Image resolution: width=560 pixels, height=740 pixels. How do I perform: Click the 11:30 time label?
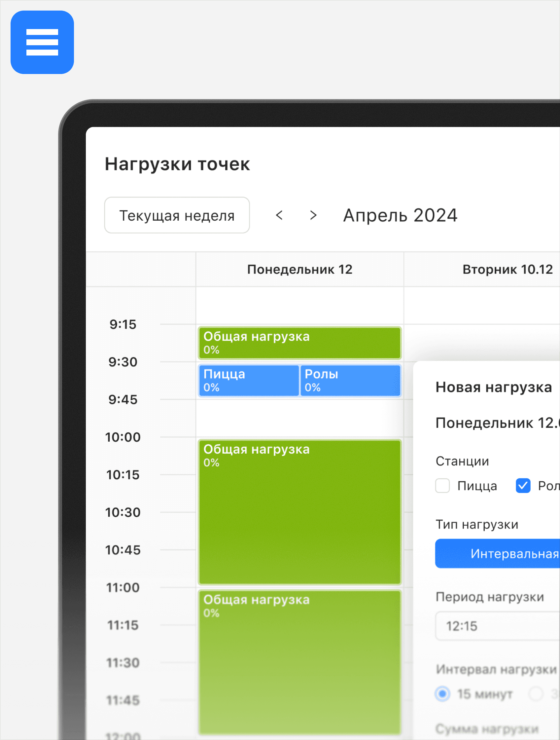click(x=123, y=663)
